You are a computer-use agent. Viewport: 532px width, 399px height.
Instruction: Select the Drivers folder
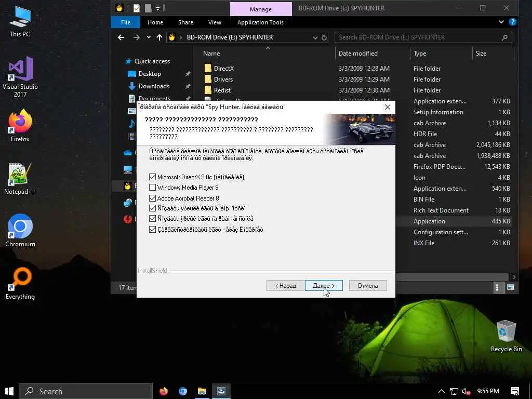(223, 79)
